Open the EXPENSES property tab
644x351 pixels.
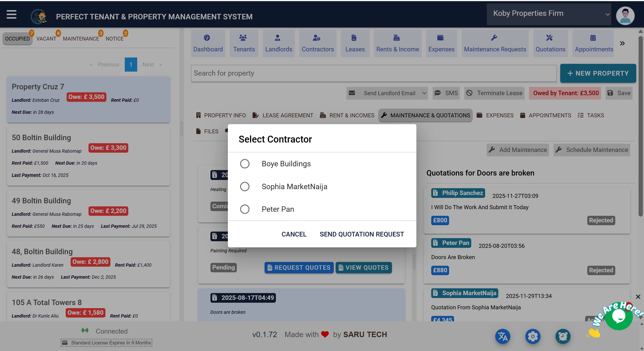[x=495, y=115]
